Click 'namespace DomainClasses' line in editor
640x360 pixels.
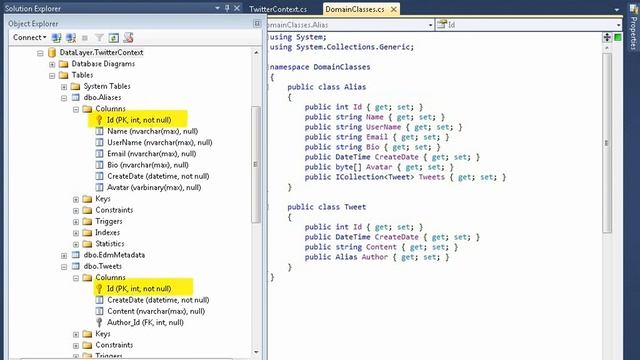pos(320,67)
